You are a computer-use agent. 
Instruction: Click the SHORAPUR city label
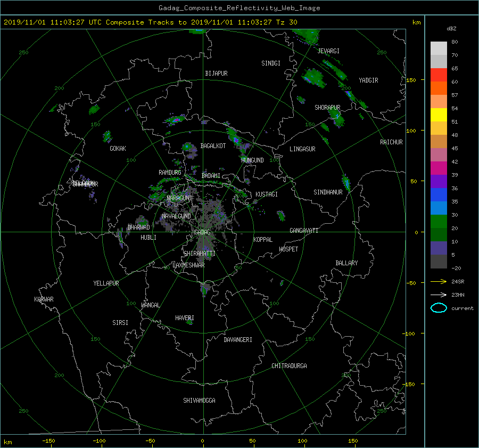327,108
